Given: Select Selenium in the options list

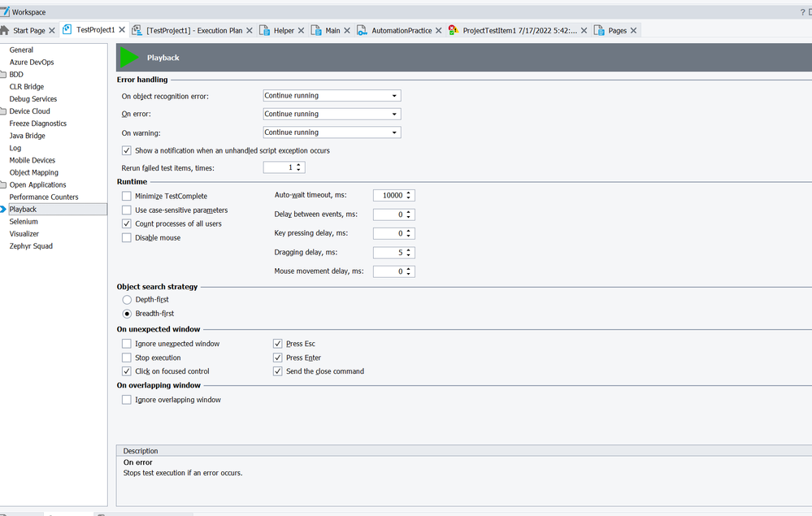Looking at the screenshot, I should 24,221.
